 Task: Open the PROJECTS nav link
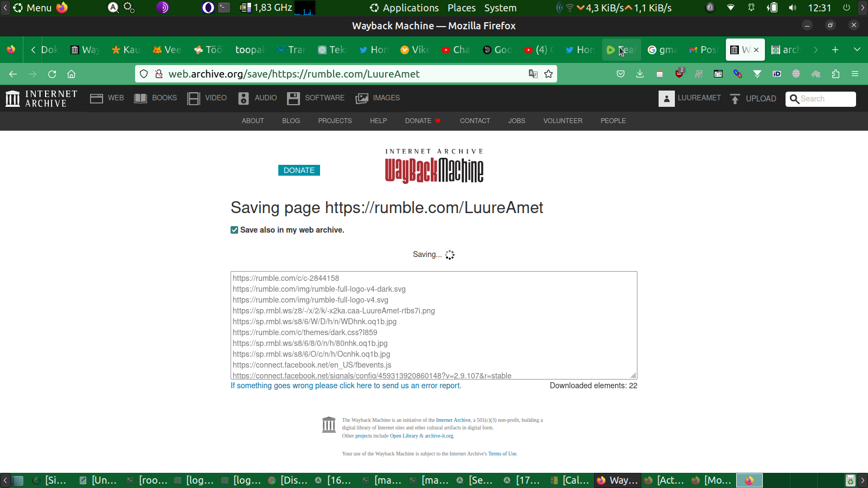point(335,121)
